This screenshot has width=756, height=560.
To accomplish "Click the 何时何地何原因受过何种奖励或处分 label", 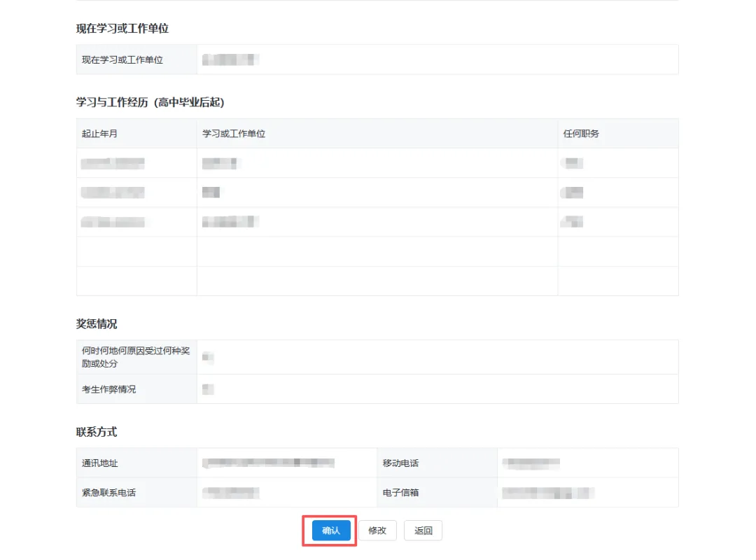I will click(136, 357).
